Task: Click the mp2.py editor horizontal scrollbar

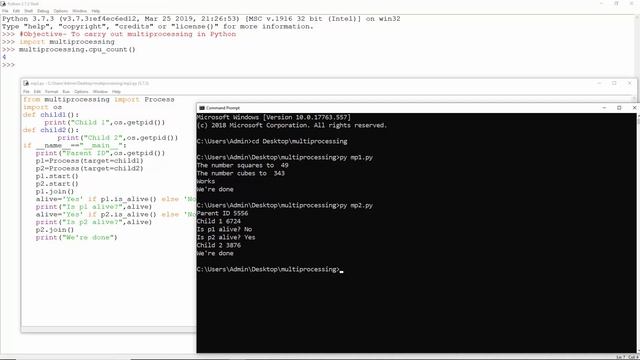Action: coord(109,329)
